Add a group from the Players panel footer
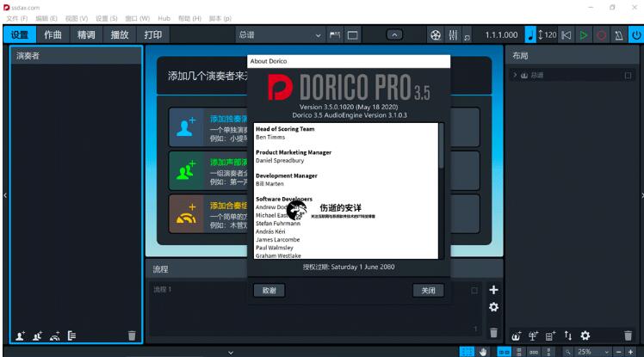The width and height of the screenshot is (644, 357). pyautogui.click(x=71, y=336)
